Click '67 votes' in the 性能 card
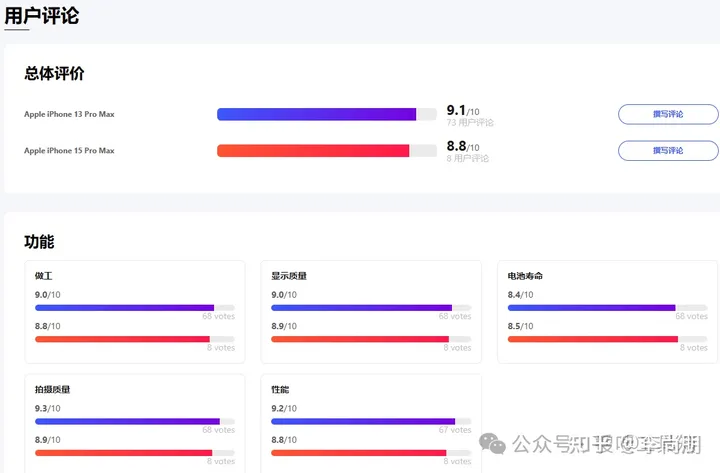The image size is (720, 473). [x=455, y=430]
